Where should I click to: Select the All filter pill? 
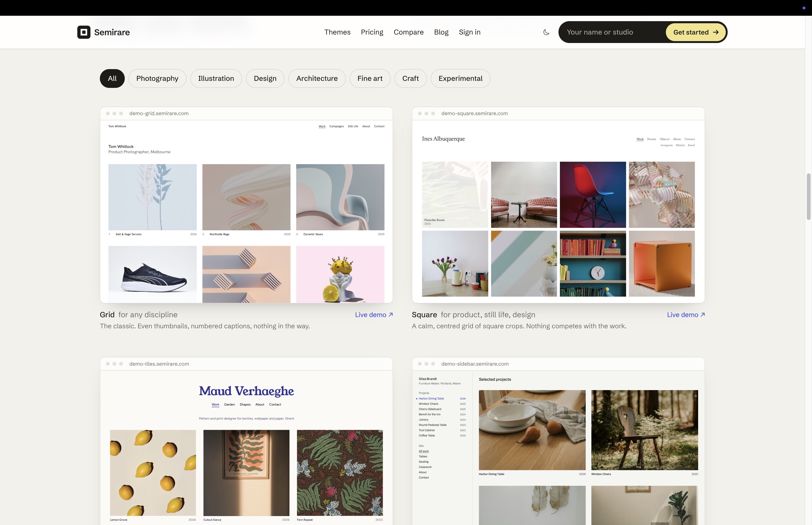pyautogui.click(x=112, y=78)
